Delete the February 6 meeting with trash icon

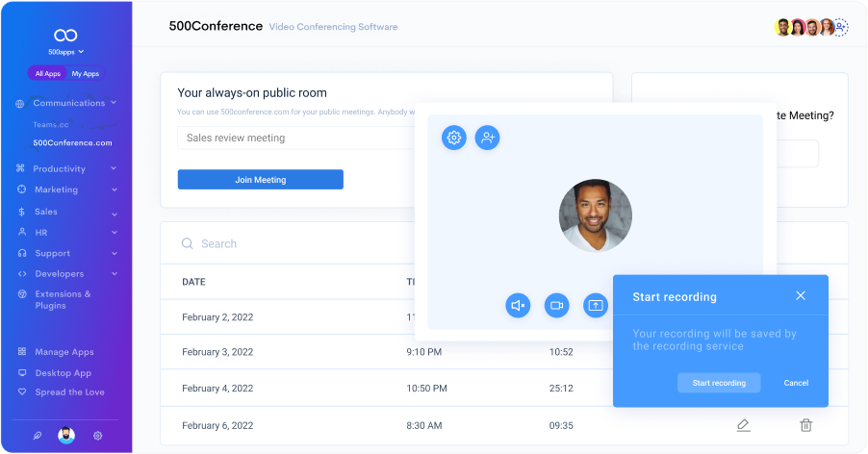tap(806, 425)
